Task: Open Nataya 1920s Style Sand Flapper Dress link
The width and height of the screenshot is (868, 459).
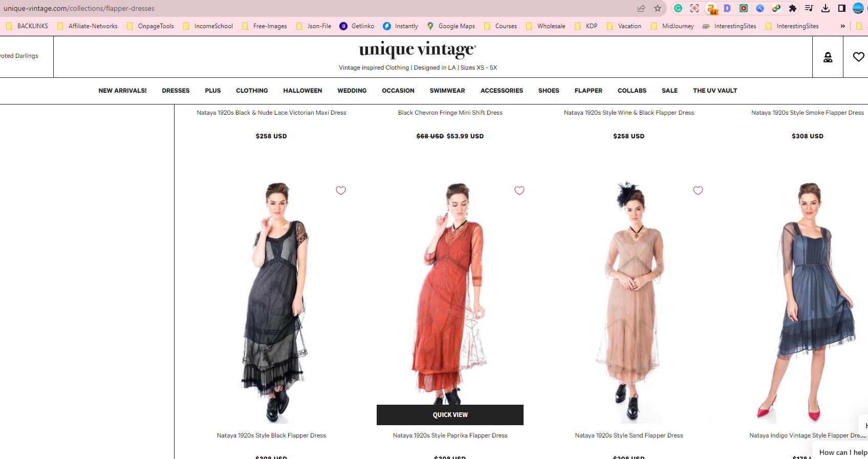Action: click(628, 435)
